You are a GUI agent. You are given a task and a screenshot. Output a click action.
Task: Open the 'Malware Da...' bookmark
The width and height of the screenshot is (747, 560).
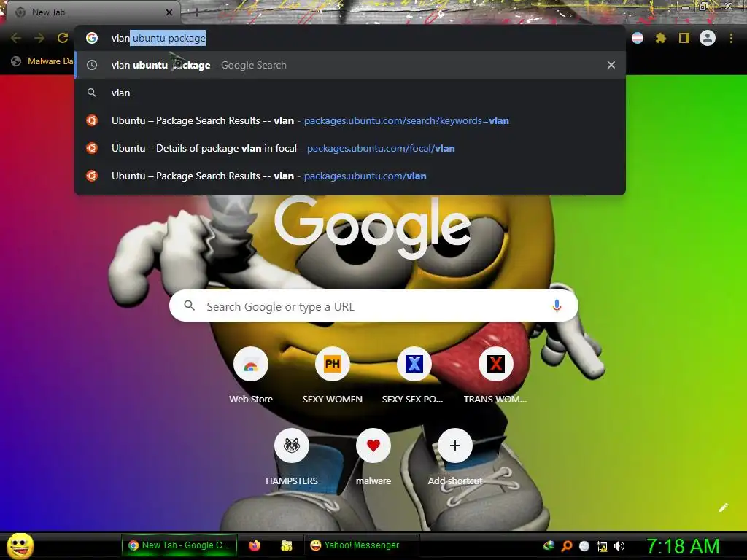pos(43,61)
